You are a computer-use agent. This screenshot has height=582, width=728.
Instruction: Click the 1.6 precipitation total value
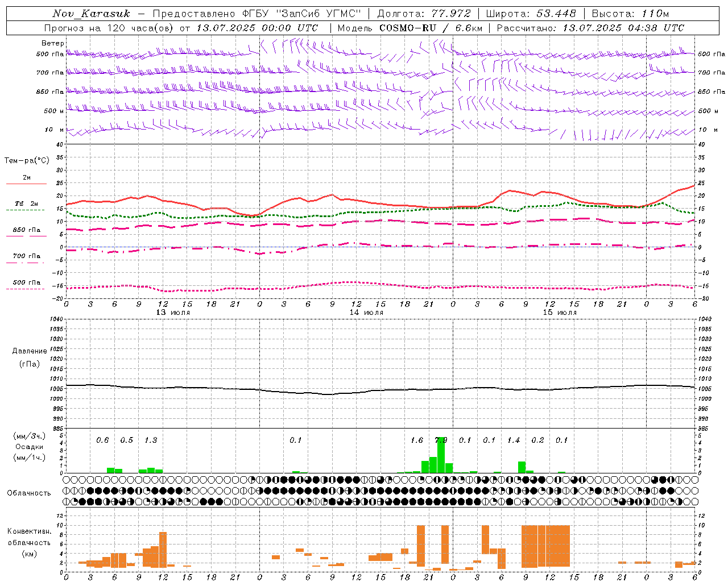pyautogui.click(x=417, y=440)
